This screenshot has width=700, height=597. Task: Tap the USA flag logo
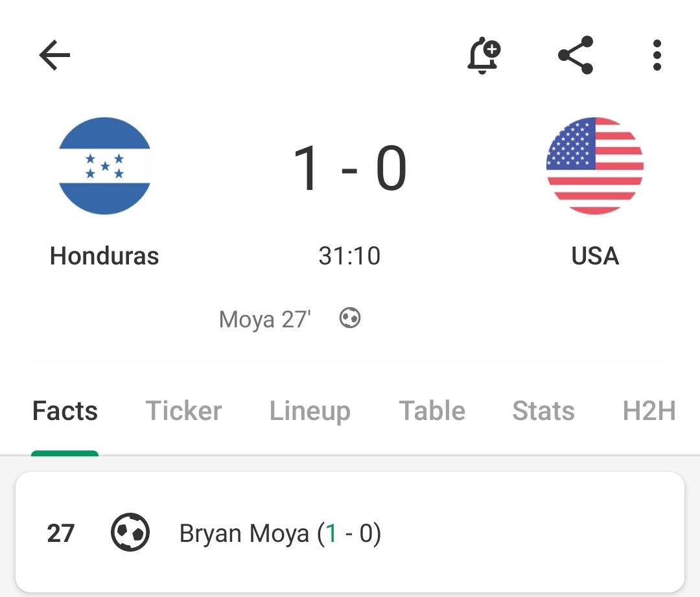click(x=595, y=166)
